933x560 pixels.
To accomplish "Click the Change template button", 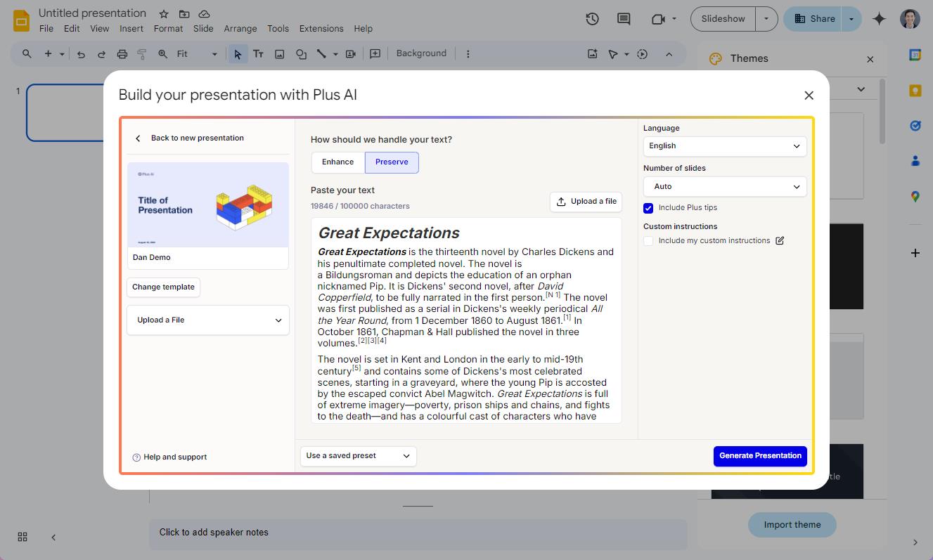I will (x=163, y=287).
